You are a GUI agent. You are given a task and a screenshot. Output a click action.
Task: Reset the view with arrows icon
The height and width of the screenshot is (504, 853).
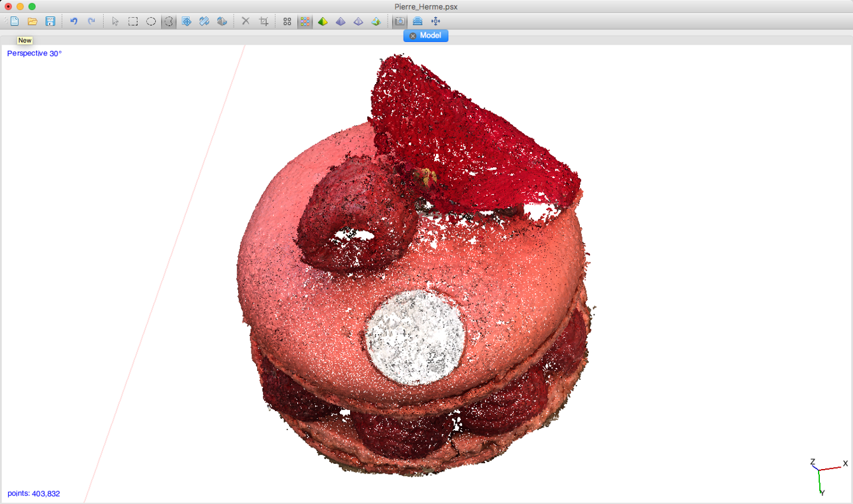tap(435, 22)
